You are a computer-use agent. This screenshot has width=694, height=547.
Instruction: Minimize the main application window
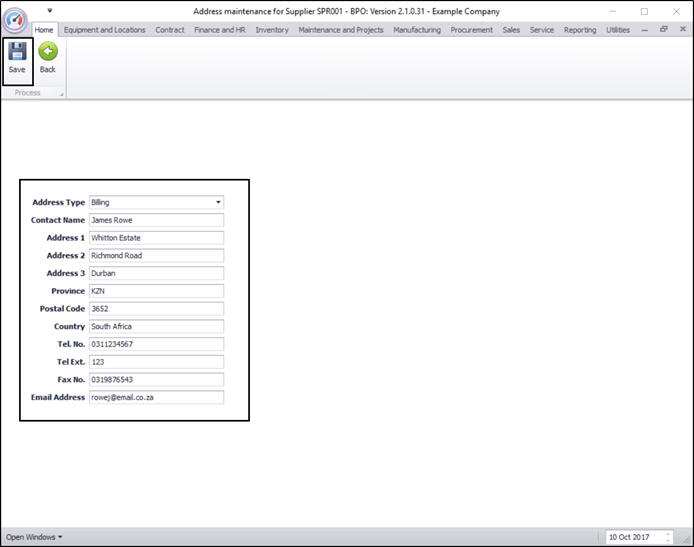point(613,11)
